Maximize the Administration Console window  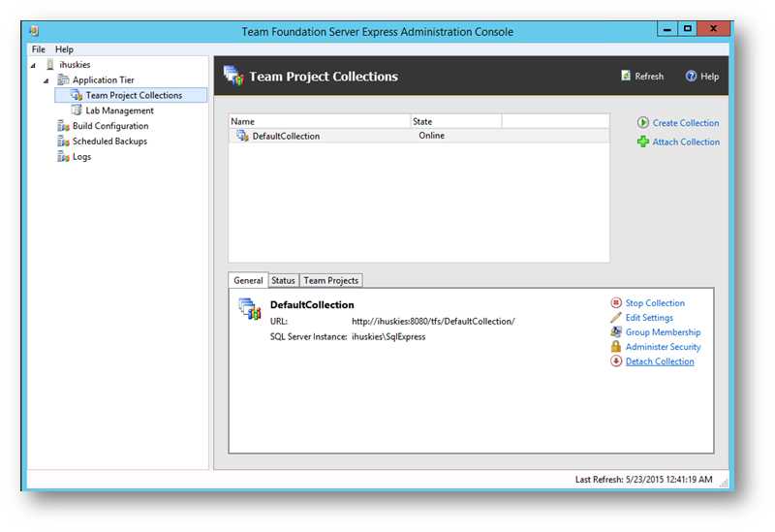pyautogui.click(x=687, y=29)
